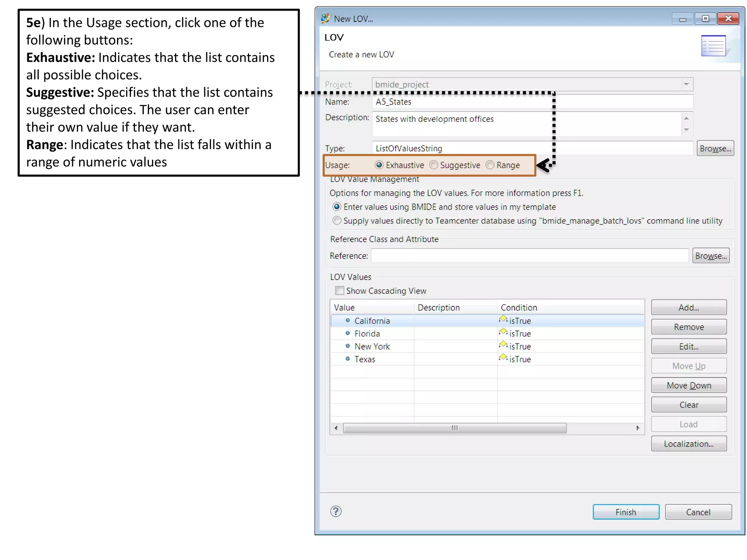Choose Supply values directly to Teamcenter option

click(337, 221)
